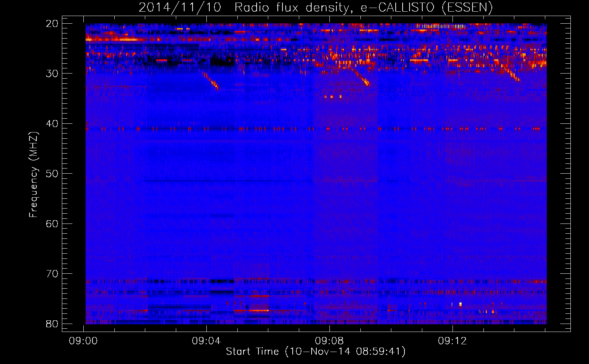
Task: Click the time tick label '09:04'
Action: (206, 341)
